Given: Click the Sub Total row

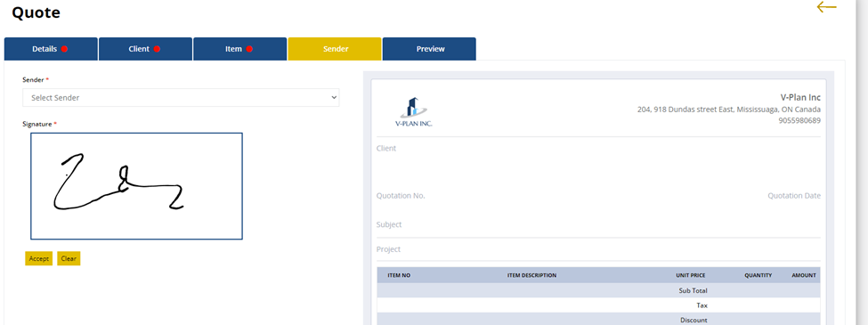Looking at the screenshot, I should [598, 290].
